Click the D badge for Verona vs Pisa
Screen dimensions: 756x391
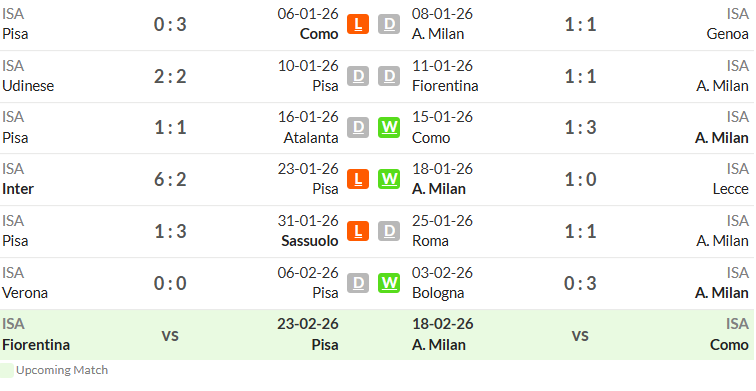coord(358,283)
